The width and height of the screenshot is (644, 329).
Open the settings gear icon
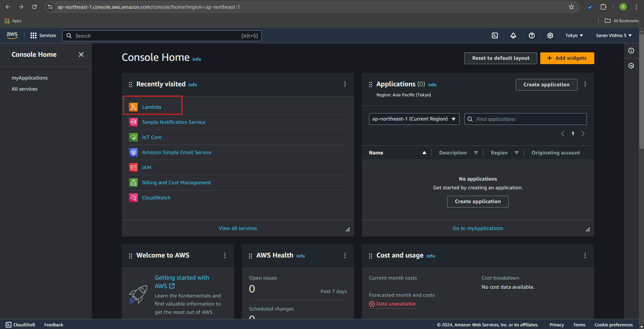point(550,36)
